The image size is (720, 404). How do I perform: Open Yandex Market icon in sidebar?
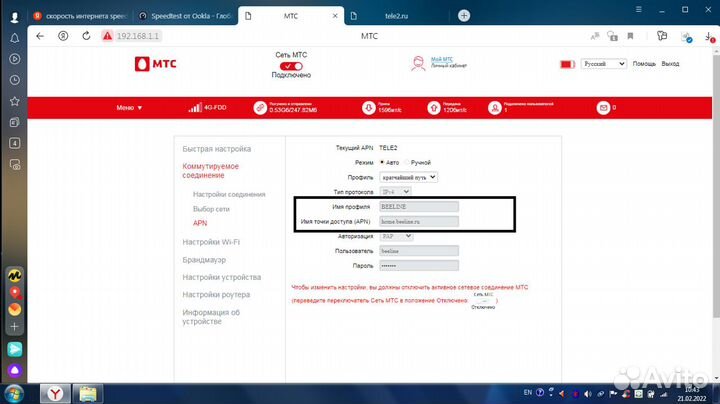click(15, 275)
